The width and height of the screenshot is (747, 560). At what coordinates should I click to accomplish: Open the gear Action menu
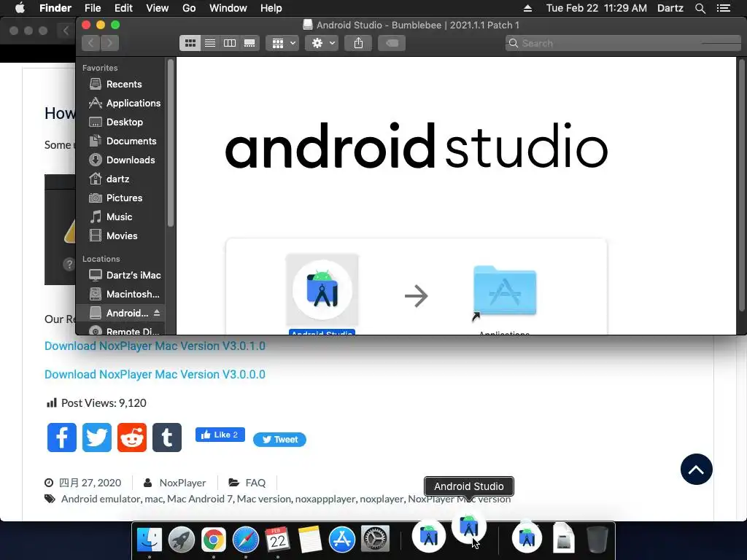coord(322,43)
